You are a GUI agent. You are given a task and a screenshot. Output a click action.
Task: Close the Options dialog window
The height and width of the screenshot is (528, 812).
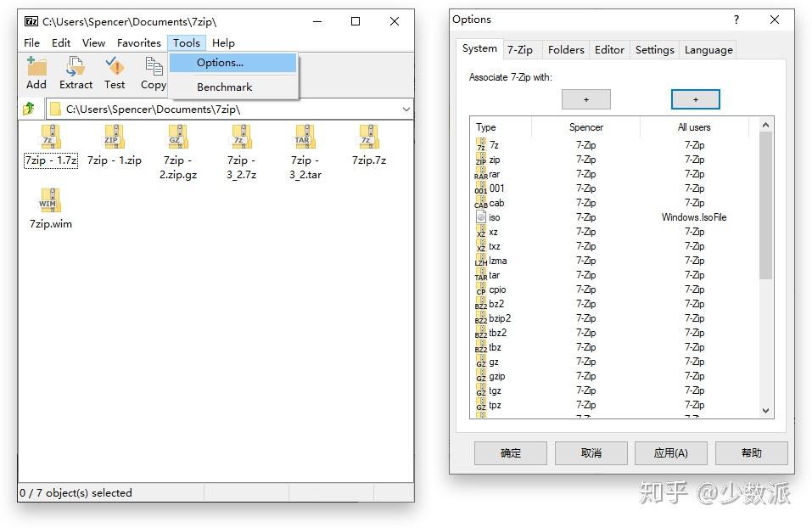pyautogui.click(x=775, y=20)
